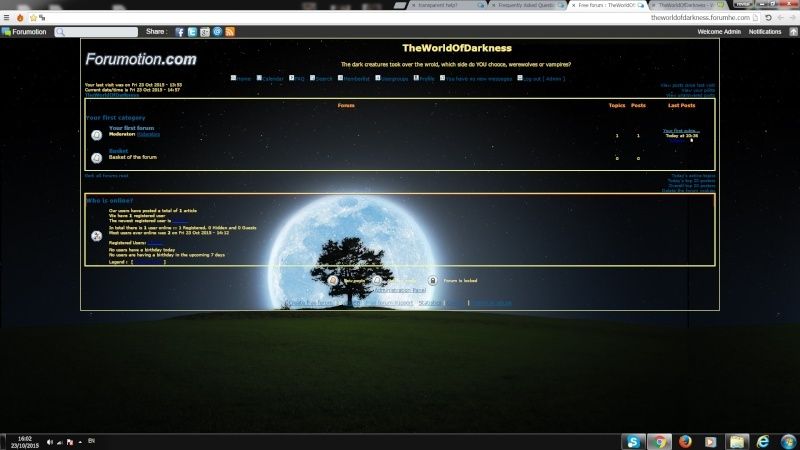The height and width of the screenshot is (450, 800).
Task: Click the status icon beside Basket forum
Action: click(x=96, y=158)
